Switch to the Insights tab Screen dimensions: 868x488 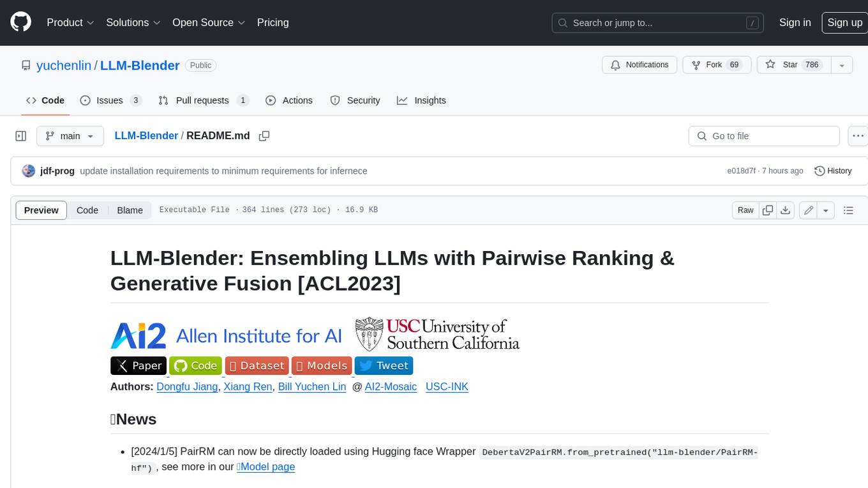pyautogui.click(x=421, y=100)
